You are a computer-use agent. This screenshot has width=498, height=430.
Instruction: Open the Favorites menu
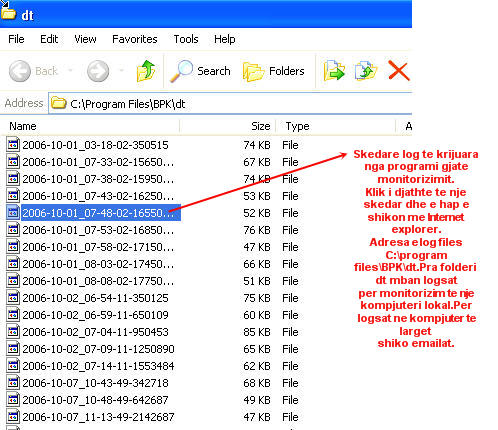click(x=135, y=39)
